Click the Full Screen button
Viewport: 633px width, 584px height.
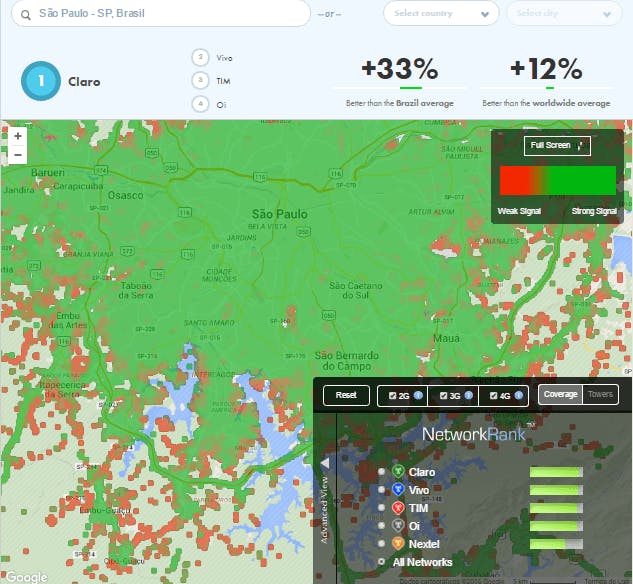point(557,146)
